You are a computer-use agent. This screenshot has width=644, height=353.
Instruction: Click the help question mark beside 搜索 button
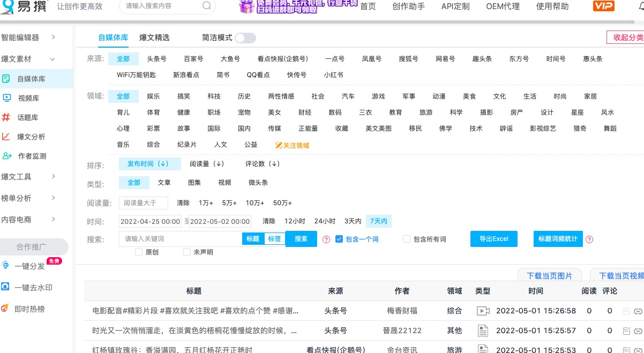click(x=326, y=239)
